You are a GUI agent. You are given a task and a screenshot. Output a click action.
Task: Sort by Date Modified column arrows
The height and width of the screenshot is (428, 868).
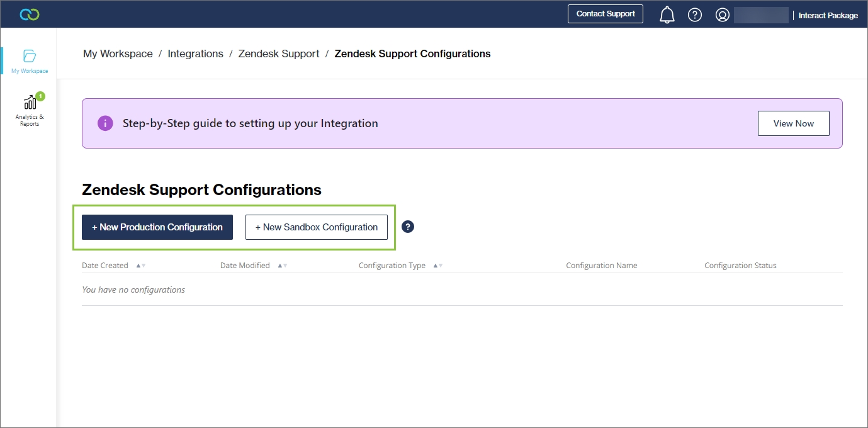[x=283, y=266]
